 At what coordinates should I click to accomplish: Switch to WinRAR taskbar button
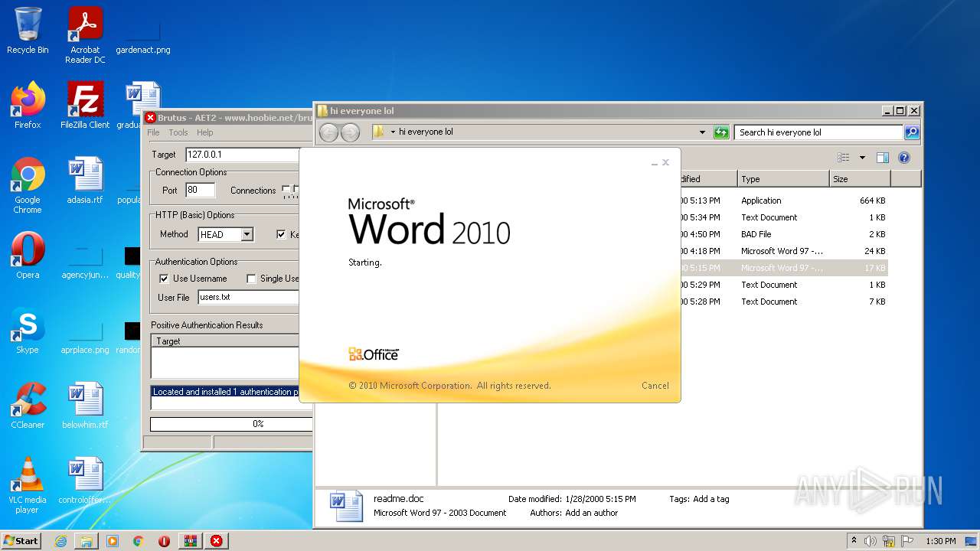190,541
